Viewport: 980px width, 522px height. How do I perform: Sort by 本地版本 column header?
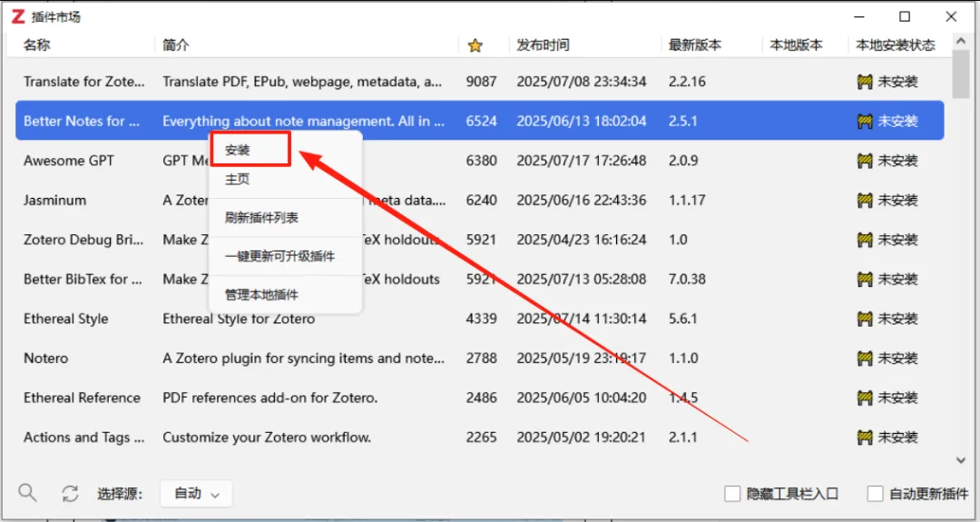[x=797, y=45]
